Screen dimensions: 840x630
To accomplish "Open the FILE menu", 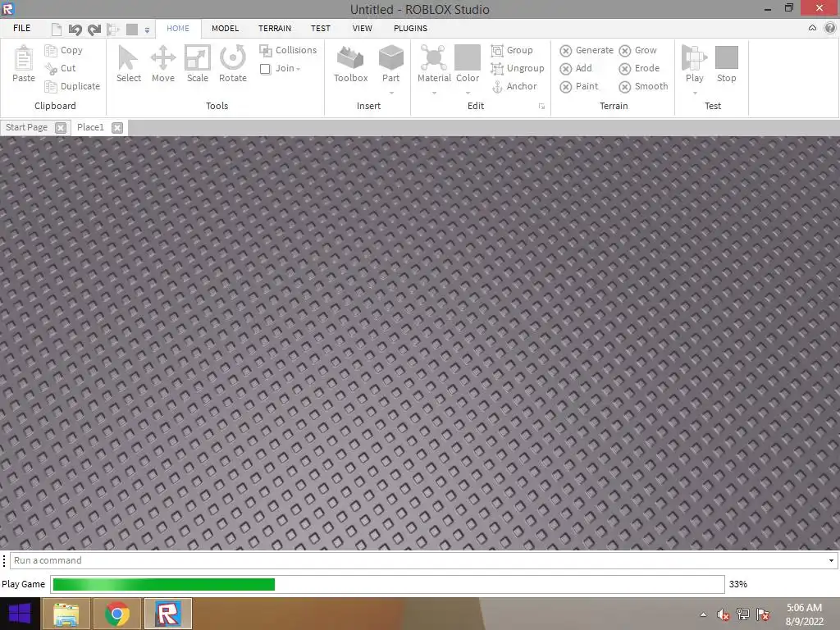I will tap(22, 29).
